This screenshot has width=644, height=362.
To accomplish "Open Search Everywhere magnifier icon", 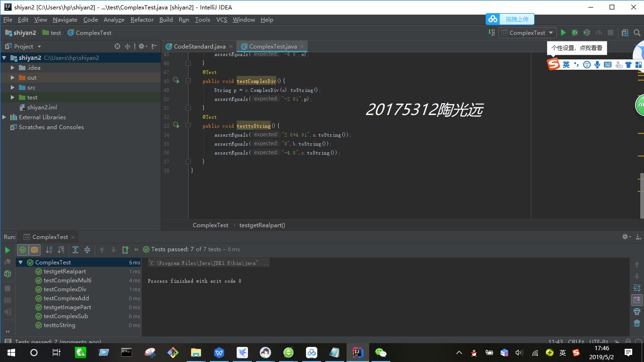I will pyautogui.click(x=637, y=33).
